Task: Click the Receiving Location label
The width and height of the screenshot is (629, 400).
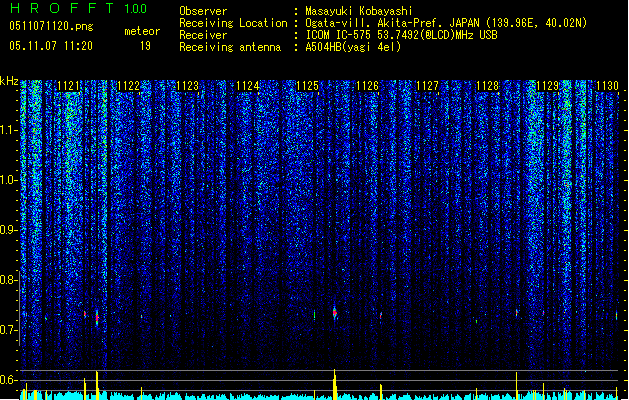Action: coord(233,23)
